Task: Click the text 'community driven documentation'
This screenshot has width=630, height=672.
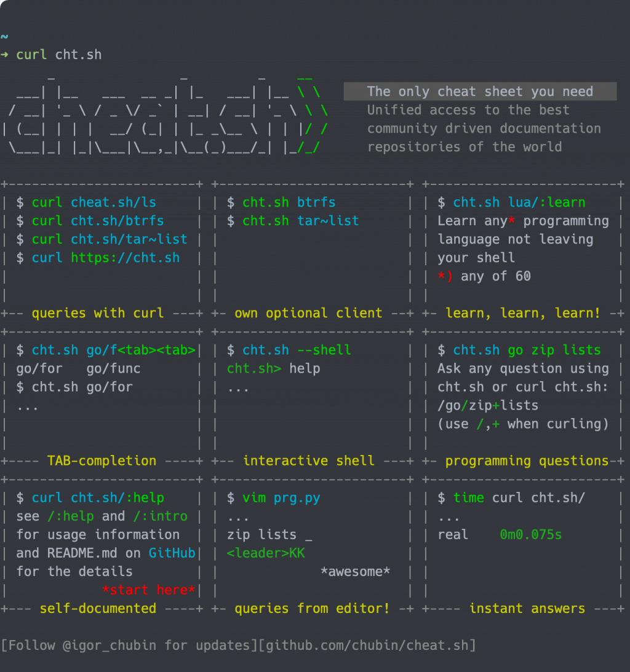Action: pos(484,128)
